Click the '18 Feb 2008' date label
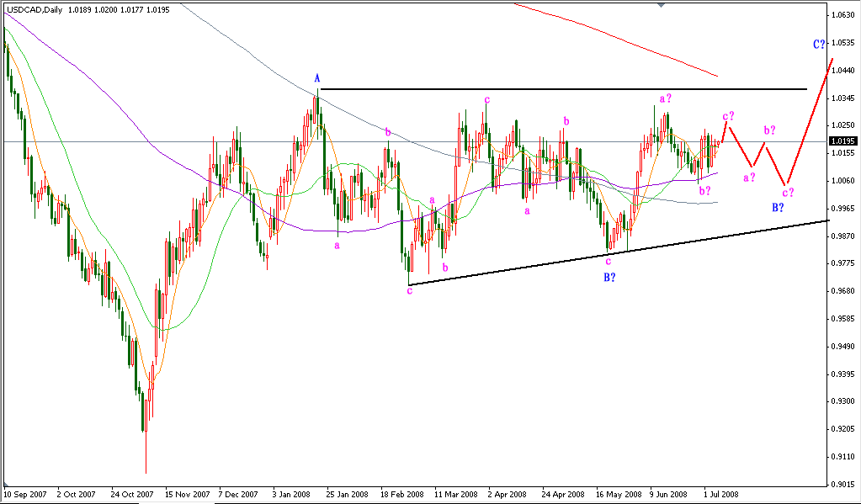The width and height of the screenshot is (861, 504). tap(402, 494)
